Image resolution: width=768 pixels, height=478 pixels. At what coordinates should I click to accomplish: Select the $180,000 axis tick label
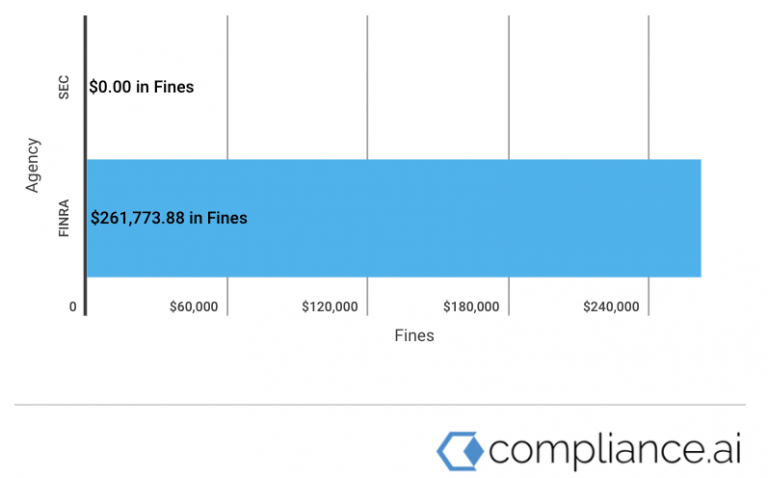click(471, 307)
